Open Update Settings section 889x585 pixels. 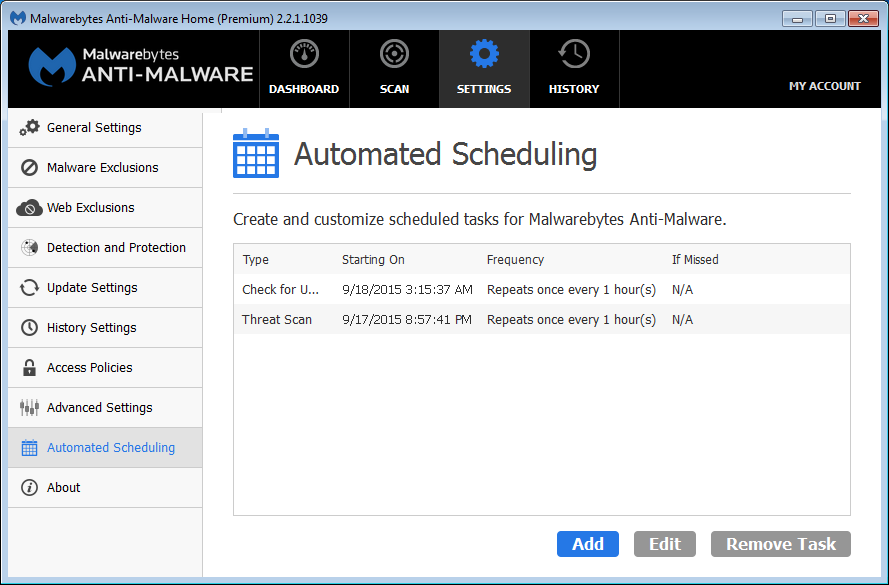(x=105, y=288)
